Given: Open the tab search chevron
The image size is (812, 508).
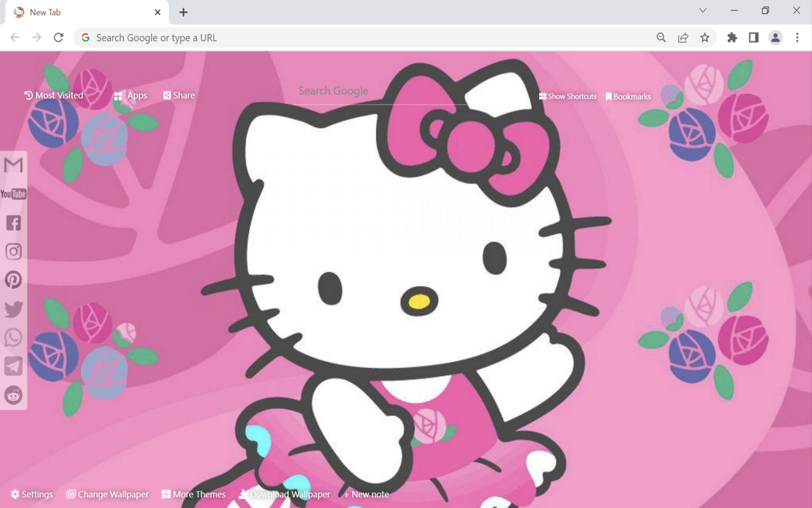Looking at the screenshot, I should pos(703,11).
